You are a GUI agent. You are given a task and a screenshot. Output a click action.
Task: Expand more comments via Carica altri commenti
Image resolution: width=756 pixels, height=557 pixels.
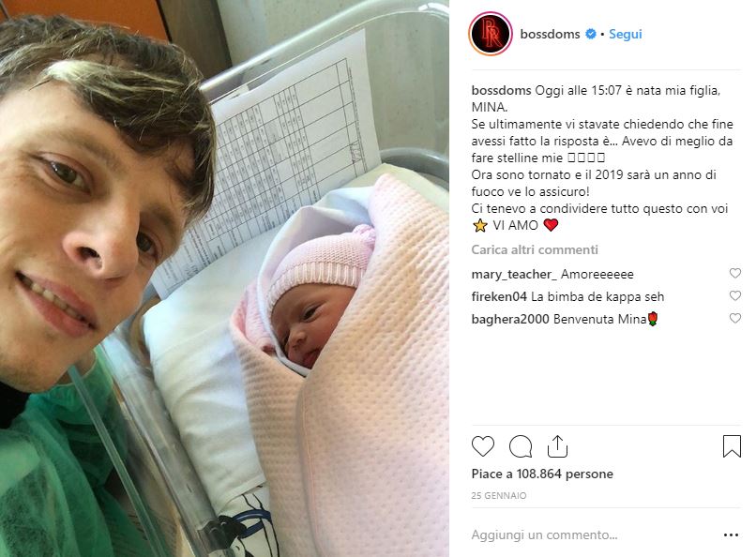(535, 249)
